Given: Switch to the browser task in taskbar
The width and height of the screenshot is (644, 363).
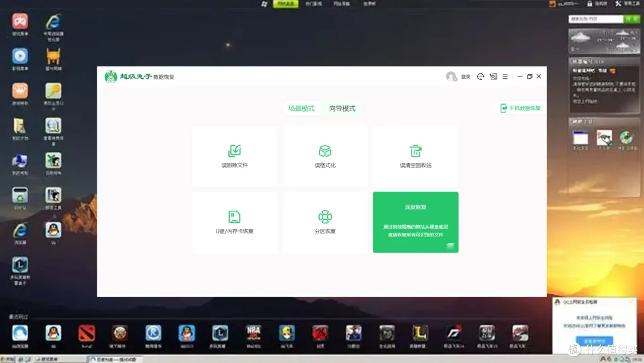Looking at the screenshot, I should (116, 359).
